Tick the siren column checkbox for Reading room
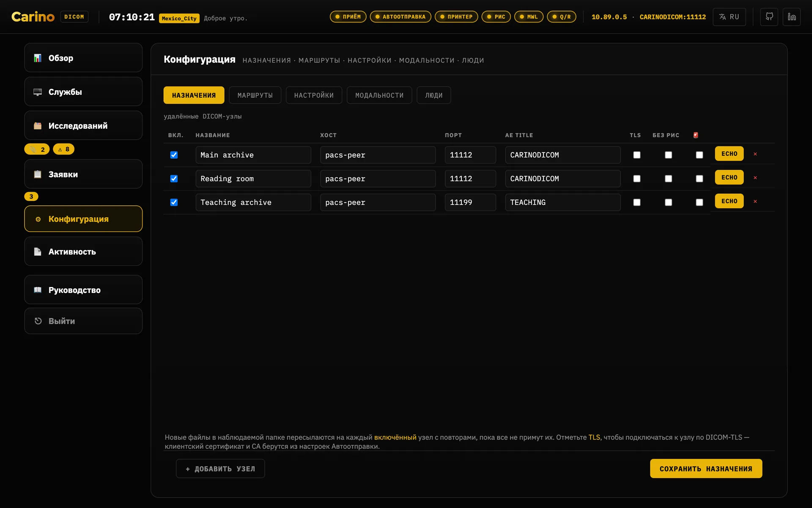The image size is (812, 508). [700, 179]
